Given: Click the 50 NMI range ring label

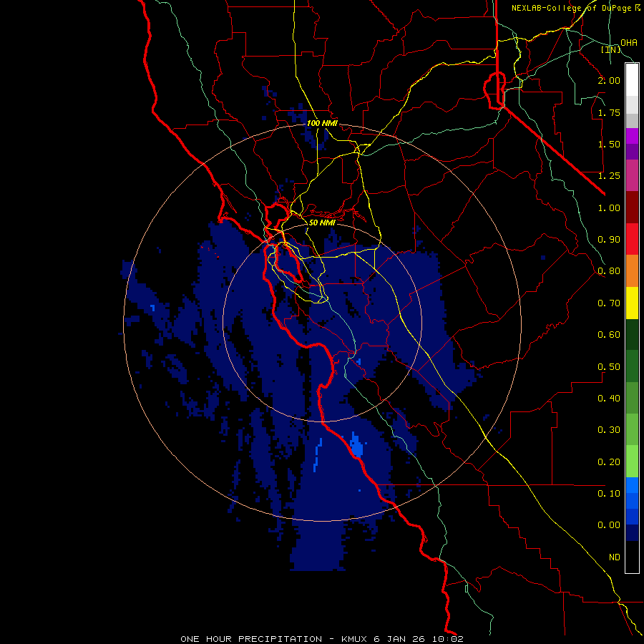Looking at the screenshot, I should tap(322, 223).
